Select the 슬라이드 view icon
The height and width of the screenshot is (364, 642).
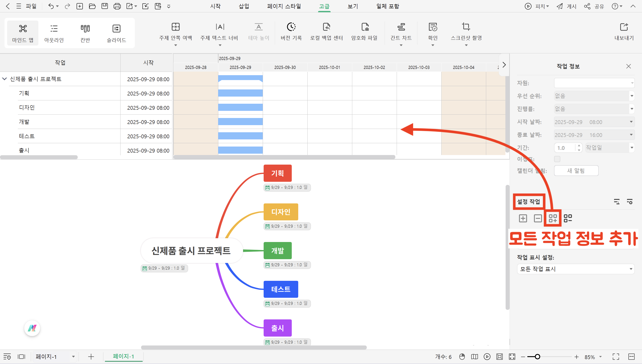point(116,33)
